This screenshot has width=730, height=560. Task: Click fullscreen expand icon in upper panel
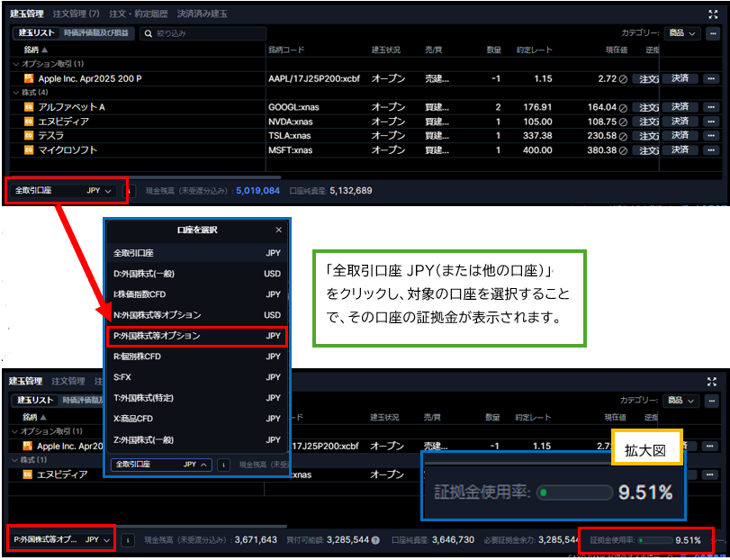[713, 14]
